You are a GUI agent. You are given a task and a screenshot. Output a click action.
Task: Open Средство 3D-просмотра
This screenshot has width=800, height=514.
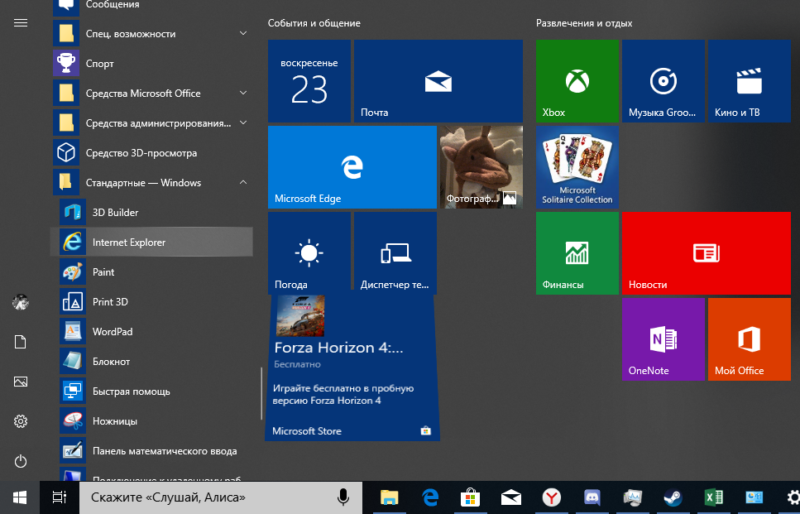pyautogui.click(x=152, y=153)
